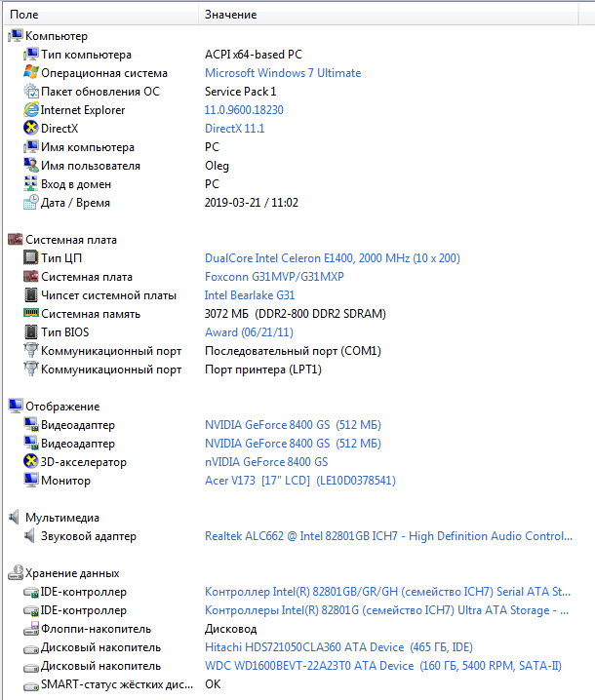Select the Дисковод floppy value
This screenshot has width=595, height=700.
coord(230,629)
